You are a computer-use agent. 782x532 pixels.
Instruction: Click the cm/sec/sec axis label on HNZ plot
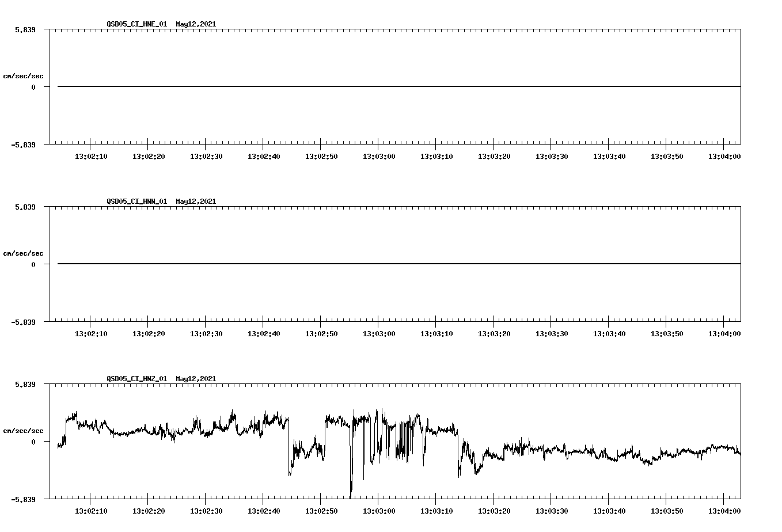[x=24, y=430]
